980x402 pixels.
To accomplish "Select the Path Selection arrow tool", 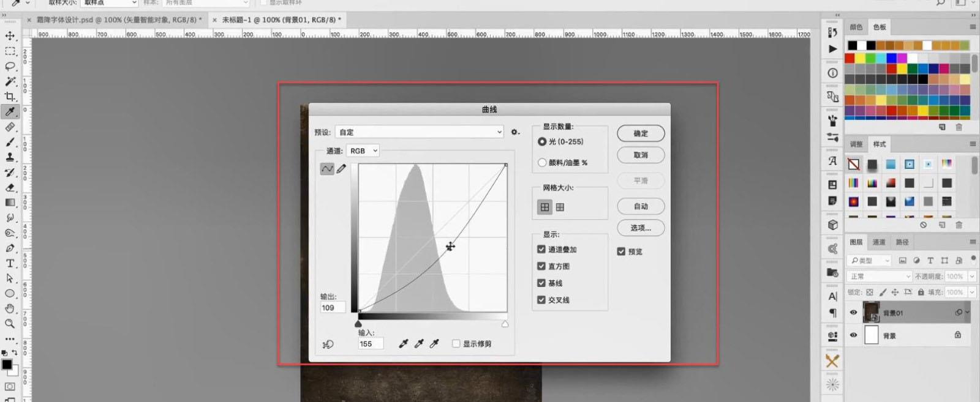I will 10,278.
